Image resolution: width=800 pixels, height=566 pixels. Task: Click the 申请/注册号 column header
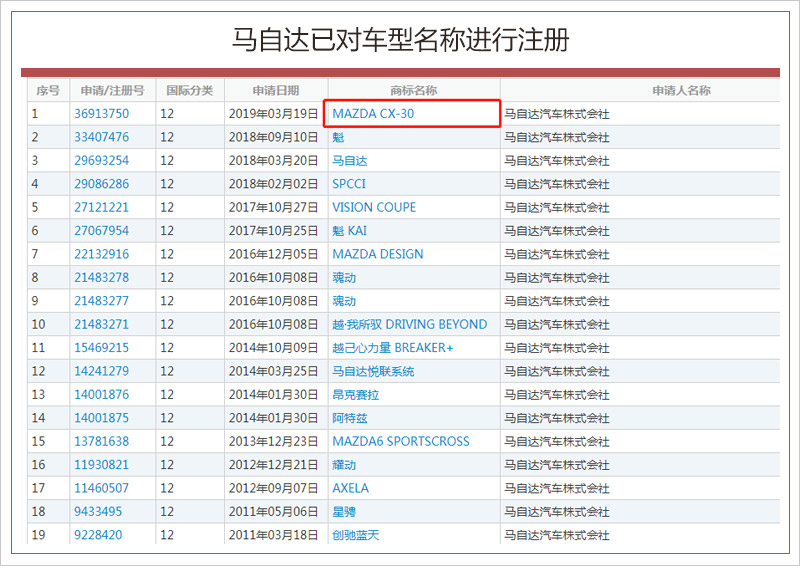113,90
